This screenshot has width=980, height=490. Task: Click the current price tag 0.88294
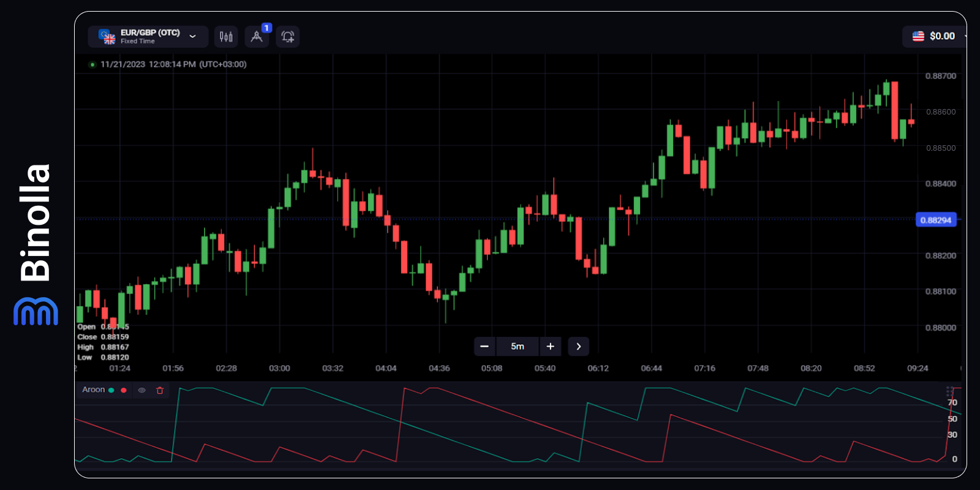pyautogui.click(x=936, y=220)
